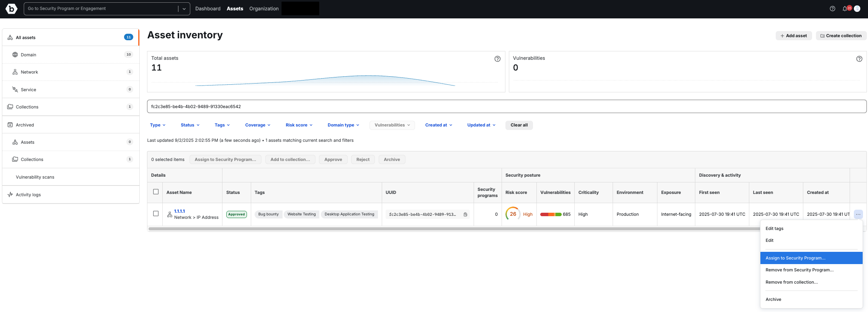Select Remove from Security Program menu entry

pyautogui.click(x=811, y=270)
